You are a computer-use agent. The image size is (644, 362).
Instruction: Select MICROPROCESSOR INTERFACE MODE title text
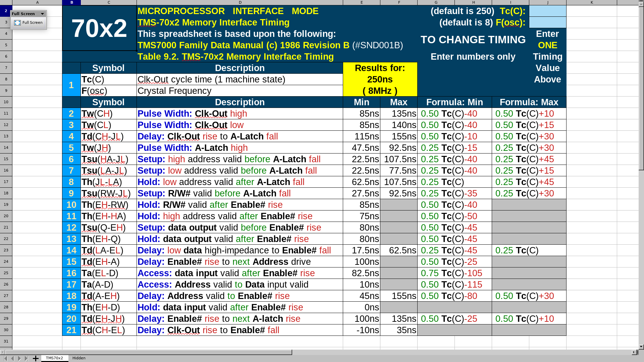pos(228,11)
